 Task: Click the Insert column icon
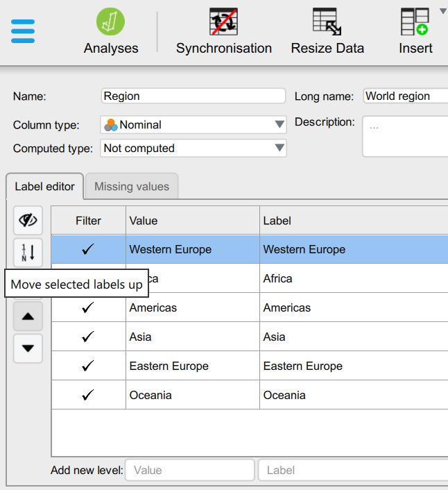pyautogui.click(x=415, y=22)
